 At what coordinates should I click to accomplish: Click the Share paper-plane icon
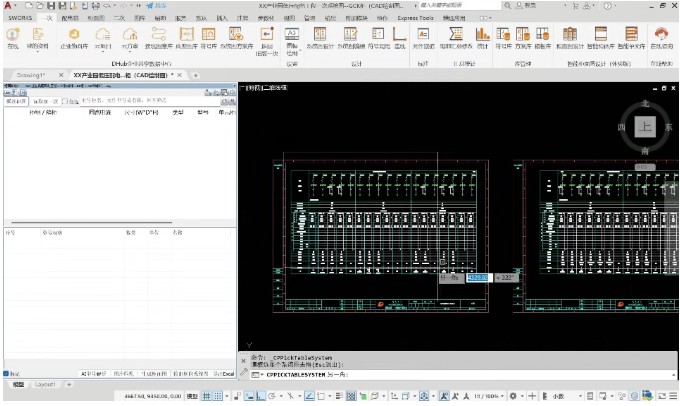point(150,6)
